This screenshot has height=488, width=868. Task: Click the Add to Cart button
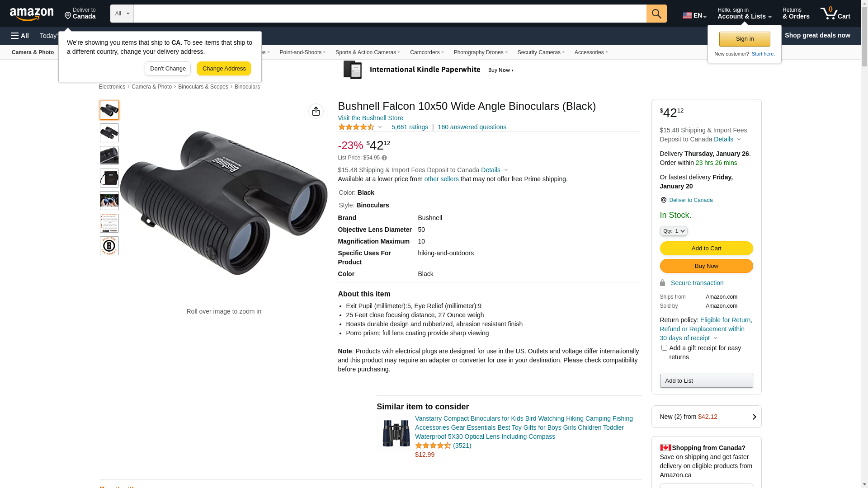(x=706, y=248)
